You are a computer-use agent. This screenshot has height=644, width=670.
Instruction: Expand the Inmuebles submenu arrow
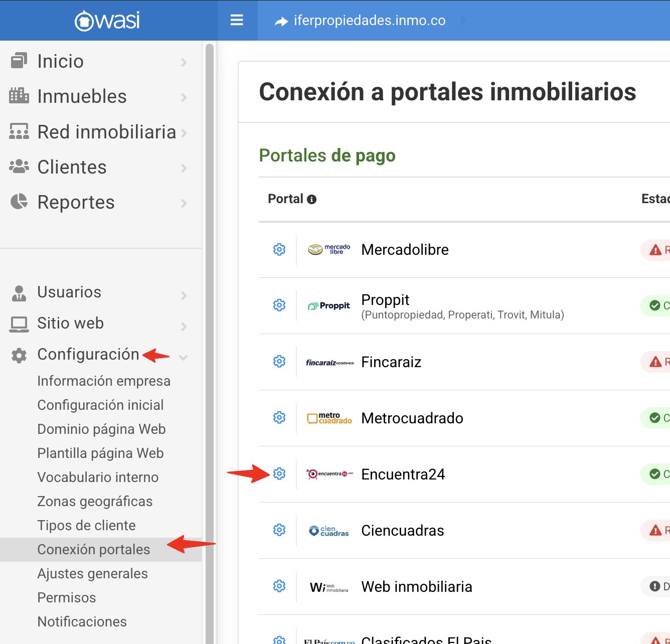click(x=184, y=97)
